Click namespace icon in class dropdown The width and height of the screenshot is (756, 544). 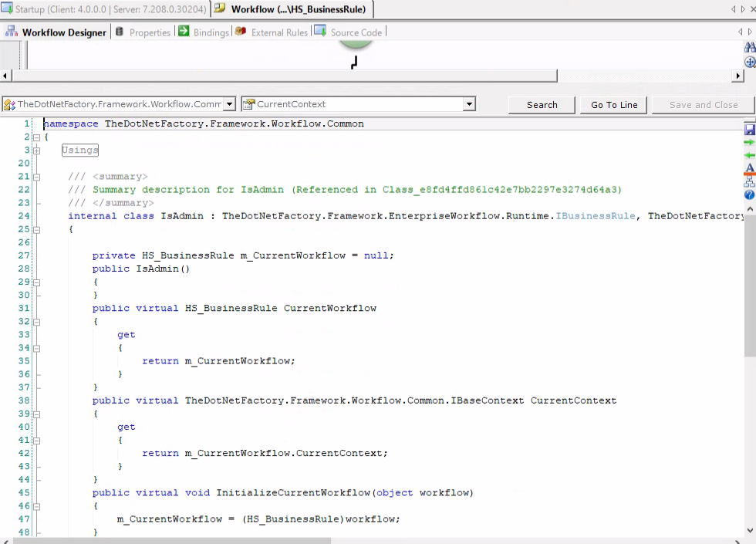click(x=9, y=105)
